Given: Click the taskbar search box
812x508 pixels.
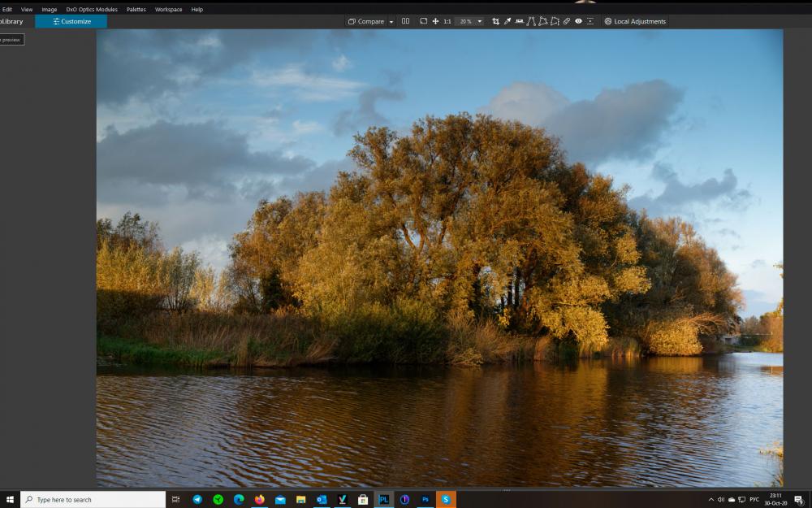Looking at the screenshot, I should [93, 500].
